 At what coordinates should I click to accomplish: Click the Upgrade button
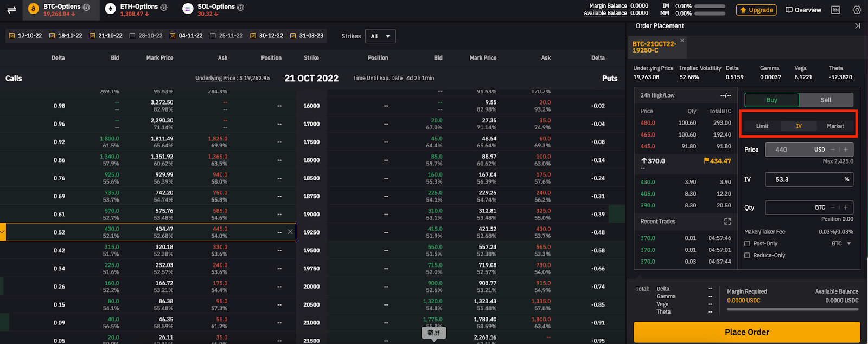click(x=756, y=10)
